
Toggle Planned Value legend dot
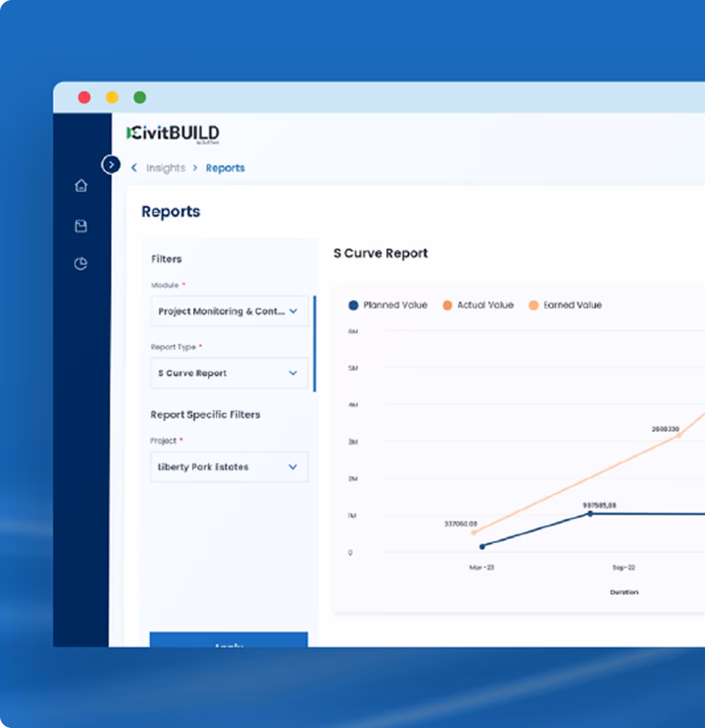353,305
